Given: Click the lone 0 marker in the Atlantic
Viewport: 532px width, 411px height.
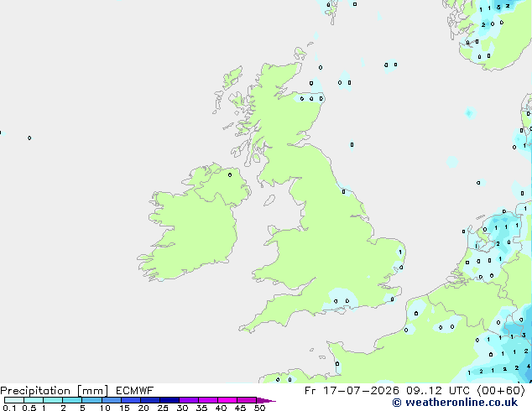Looking at the screenshot, I should click(x=29, y=138).
